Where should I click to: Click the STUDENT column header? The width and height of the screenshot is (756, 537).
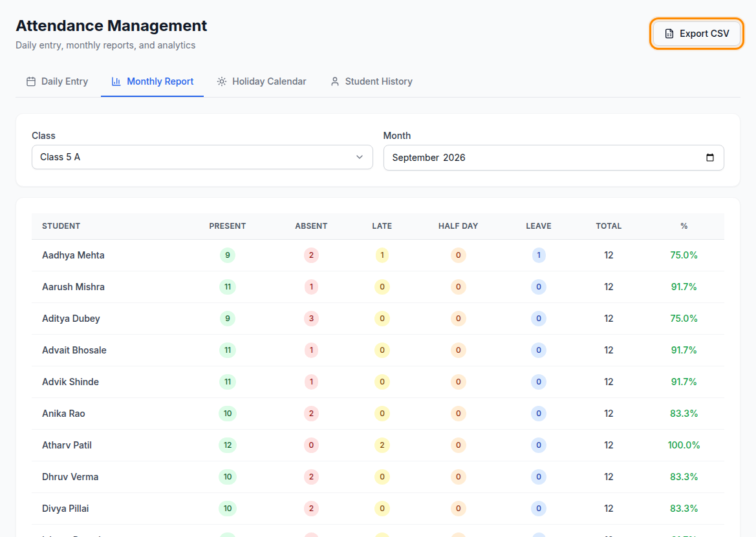[61, 226]
